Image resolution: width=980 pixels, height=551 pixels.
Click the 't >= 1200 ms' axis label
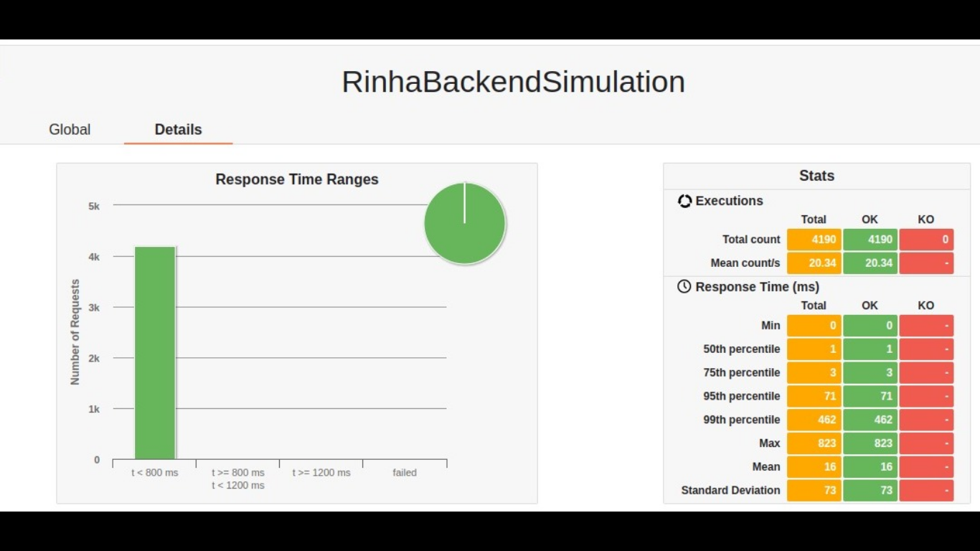click(x=321, y=473)
